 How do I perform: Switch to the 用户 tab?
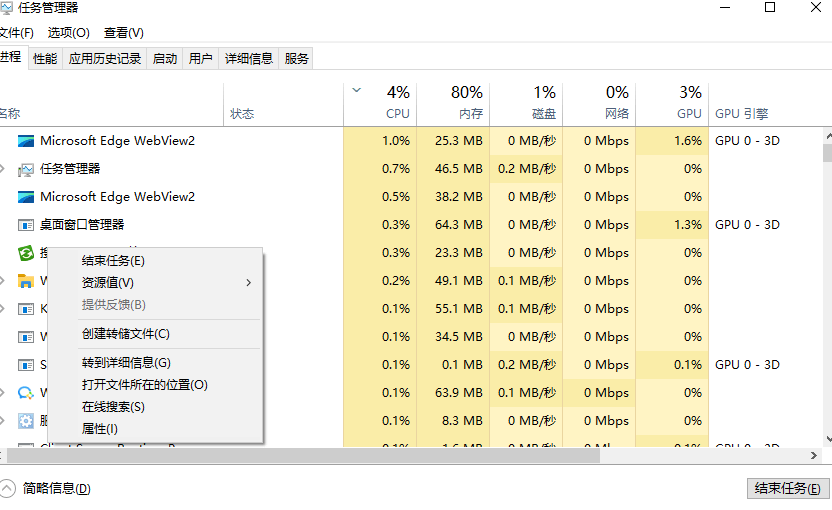(201, 58)
